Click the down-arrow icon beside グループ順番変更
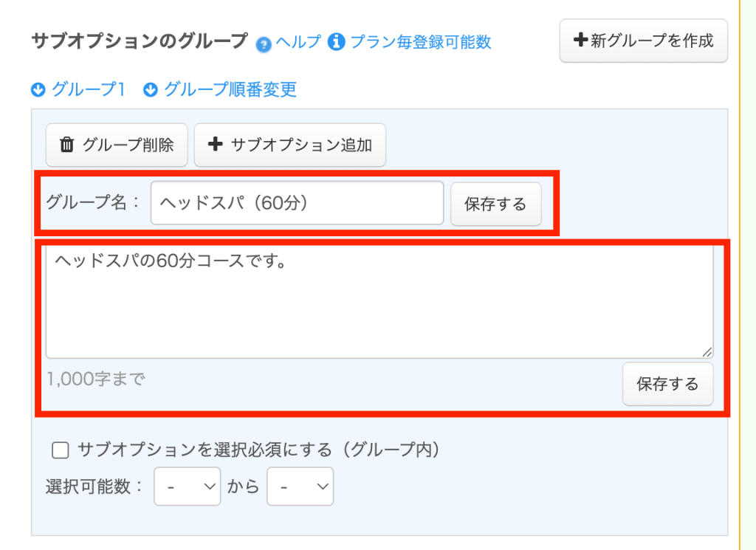Screen dimensions: 756x550 151,90
